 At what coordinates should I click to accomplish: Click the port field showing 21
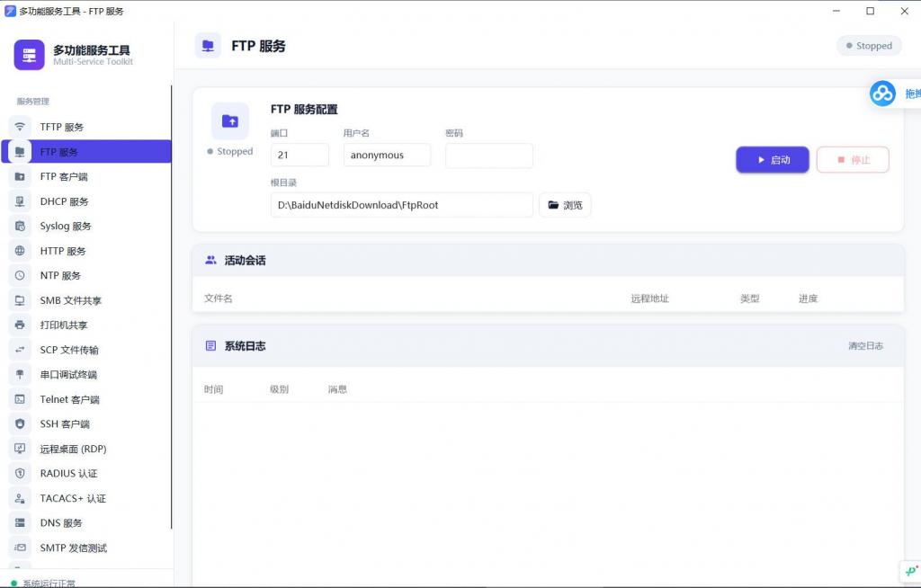tap(300, 155)
